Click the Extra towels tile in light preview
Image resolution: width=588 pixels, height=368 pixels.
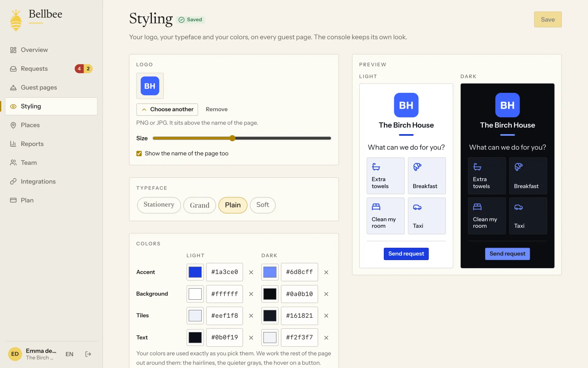click(x=385, y=176)
